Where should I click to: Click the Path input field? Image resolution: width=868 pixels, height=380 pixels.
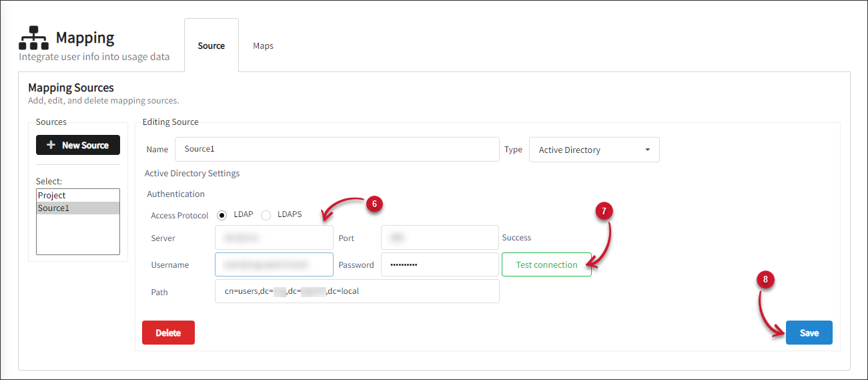click(x=357, y=291)
